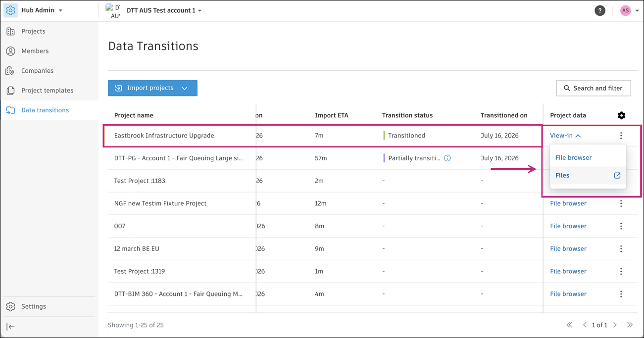Open the more options menu for Eastbrook Infrastructure Upgrade
This screenshot has width=644, height=338.
[621, 136]
